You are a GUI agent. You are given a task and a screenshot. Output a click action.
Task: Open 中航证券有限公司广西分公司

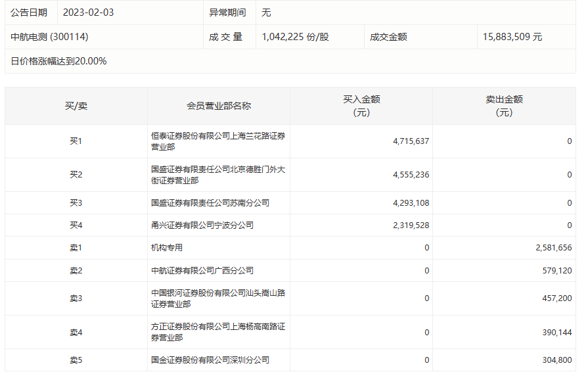pos(202,270)
